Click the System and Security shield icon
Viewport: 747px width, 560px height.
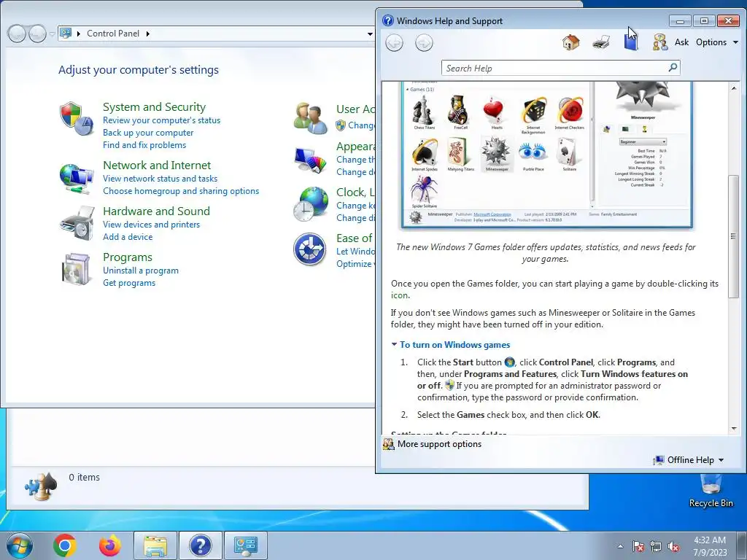[76, 118]
